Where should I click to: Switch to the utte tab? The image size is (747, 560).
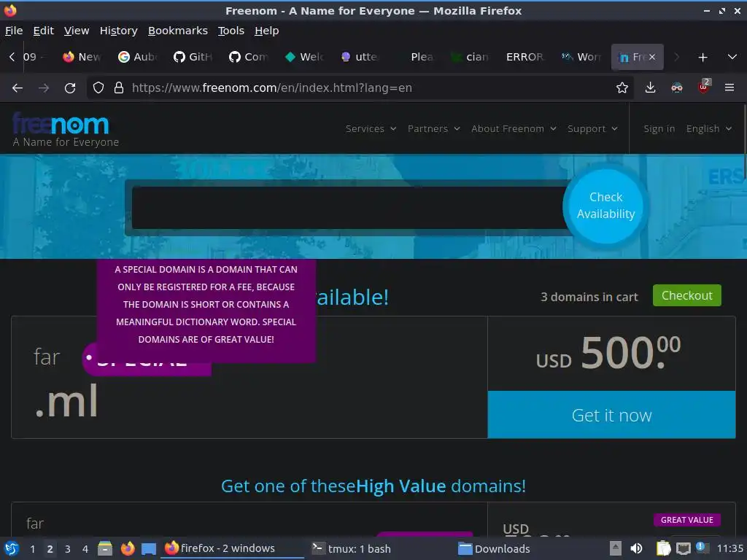[x=360, y=57]
